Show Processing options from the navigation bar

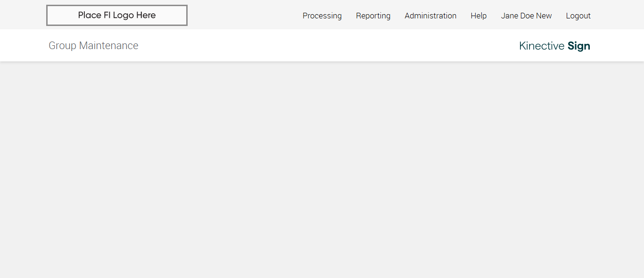point(322,16)
